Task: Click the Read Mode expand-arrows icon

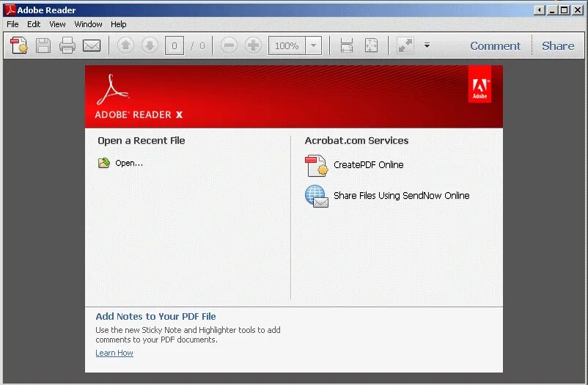Action: tap(405, 45)
